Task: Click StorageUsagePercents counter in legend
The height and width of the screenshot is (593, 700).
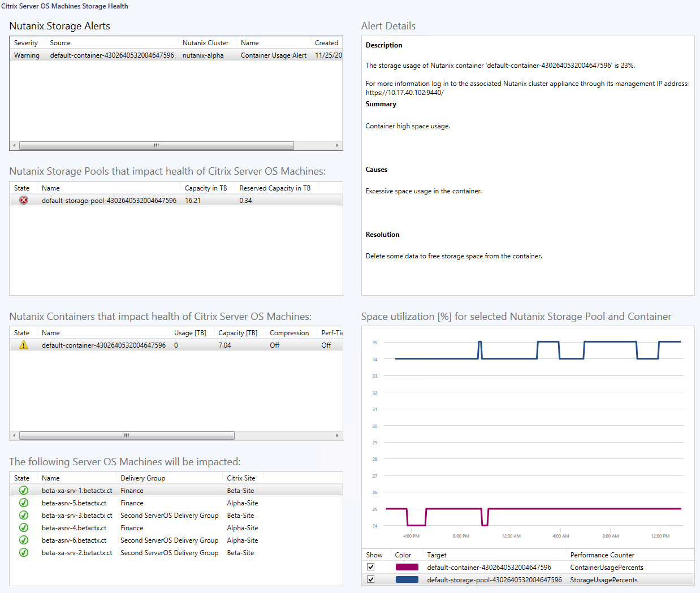Action: (604, 580)
